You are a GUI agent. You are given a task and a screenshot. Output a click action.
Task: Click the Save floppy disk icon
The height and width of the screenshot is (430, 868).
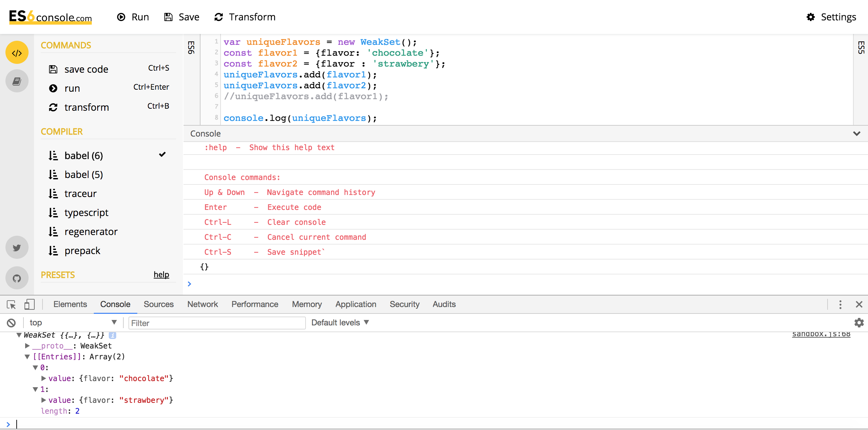tap(168, 17)
